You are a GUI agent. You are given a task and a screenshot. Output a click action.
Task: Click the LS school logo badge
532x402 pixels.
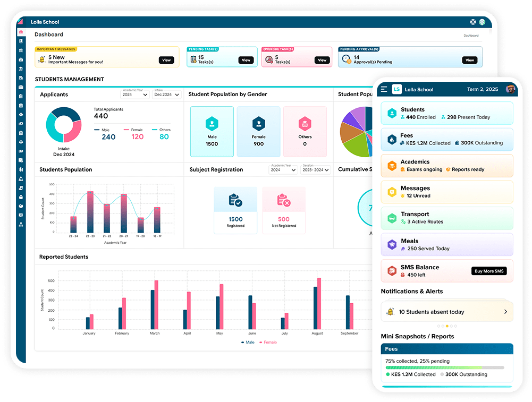click(397, 89)
